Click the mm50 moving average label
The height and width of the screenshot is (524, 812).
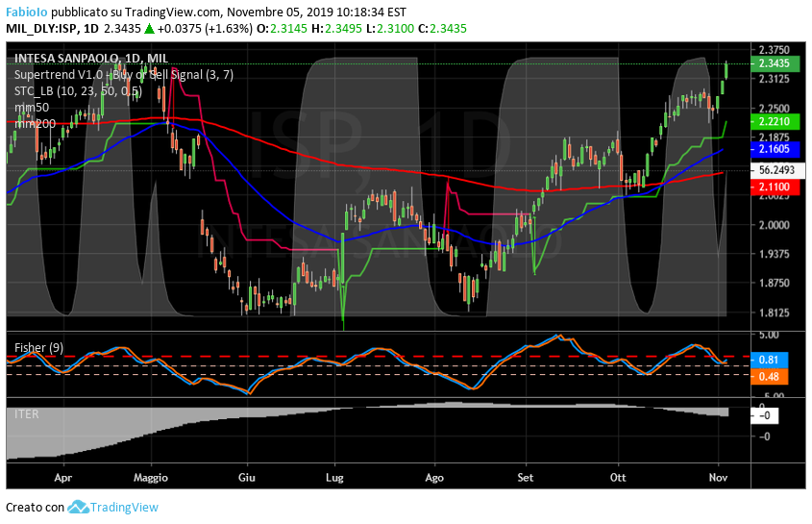click(31, 108)
